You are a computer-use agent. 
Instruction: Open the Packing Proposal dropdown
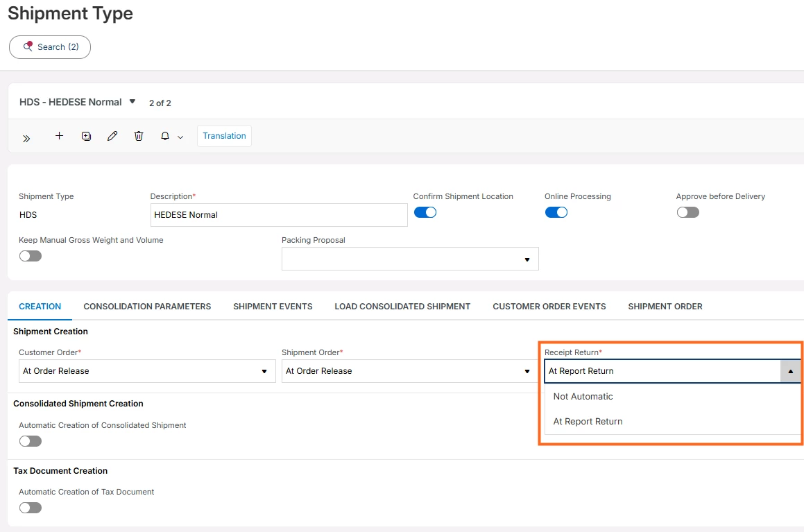[x=409, y=259]
